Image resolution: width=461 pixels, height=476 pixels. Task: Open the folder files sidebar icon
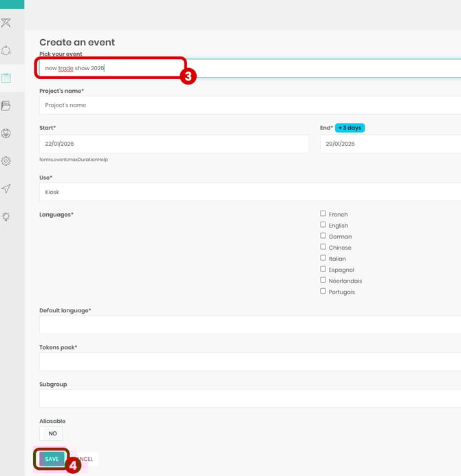tap(6, 105)
